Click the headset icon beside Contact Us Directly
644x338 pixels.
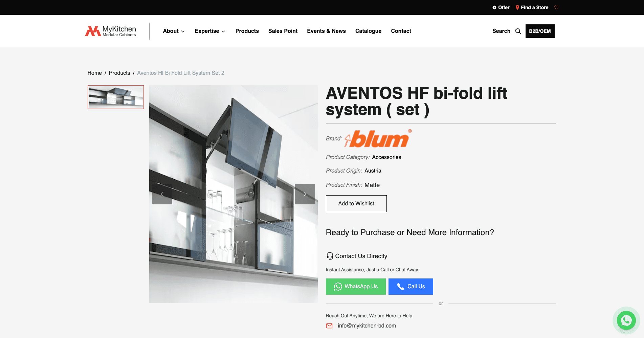click(x=330, y=256)
